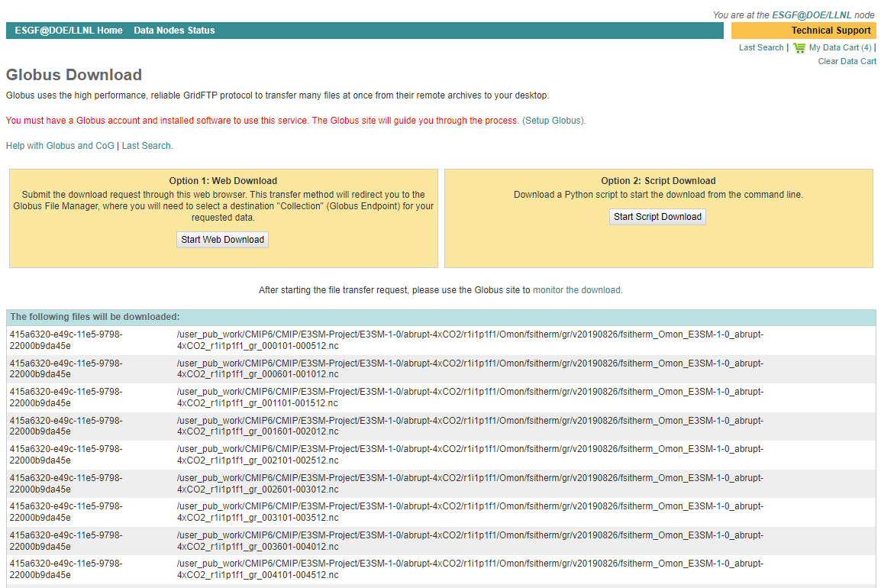The image size is (881, 588).
Task: Click Clear Data Cart link
Action: click(x=847, y=61)
